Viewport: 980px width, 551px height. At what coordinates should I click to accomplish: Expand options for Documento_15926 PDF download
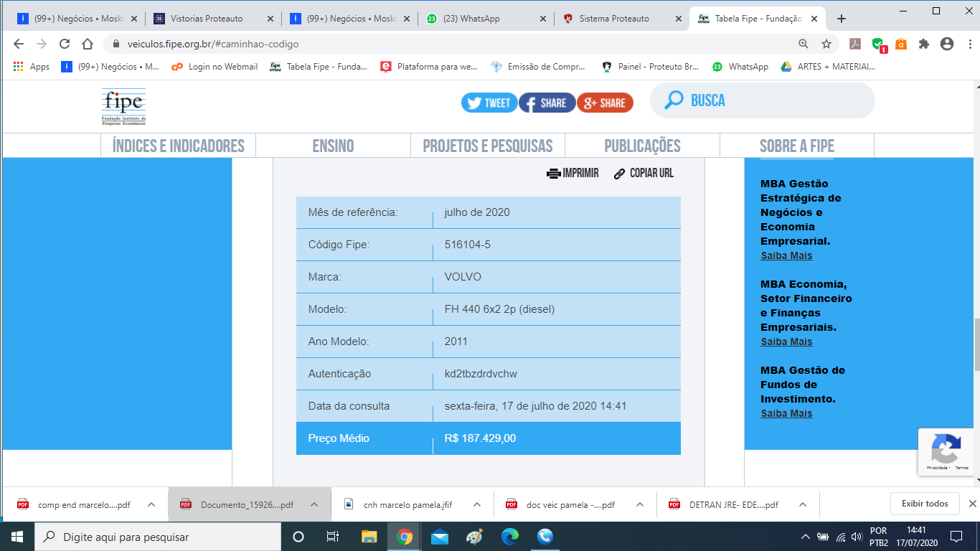314,504
